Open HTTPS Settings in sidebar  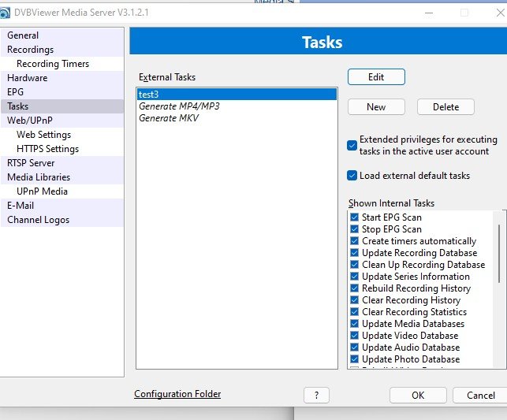click(47, 149)
